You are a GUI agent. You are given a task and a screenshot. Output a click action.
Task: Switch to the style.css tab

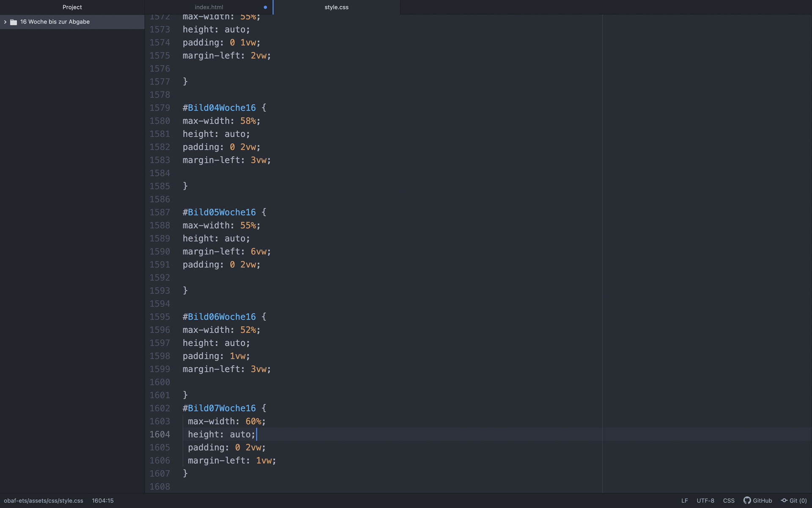(x=337, y=7)
